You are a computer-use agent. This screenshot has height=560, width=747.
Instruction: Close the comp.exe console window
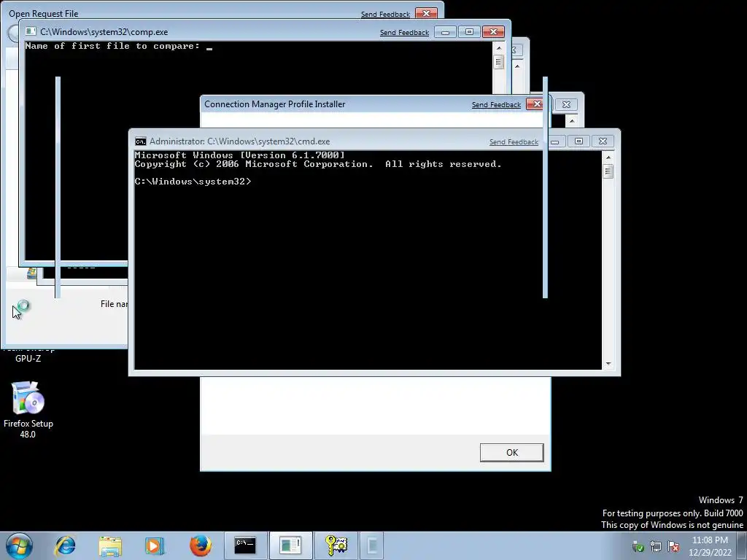[493, 32]
